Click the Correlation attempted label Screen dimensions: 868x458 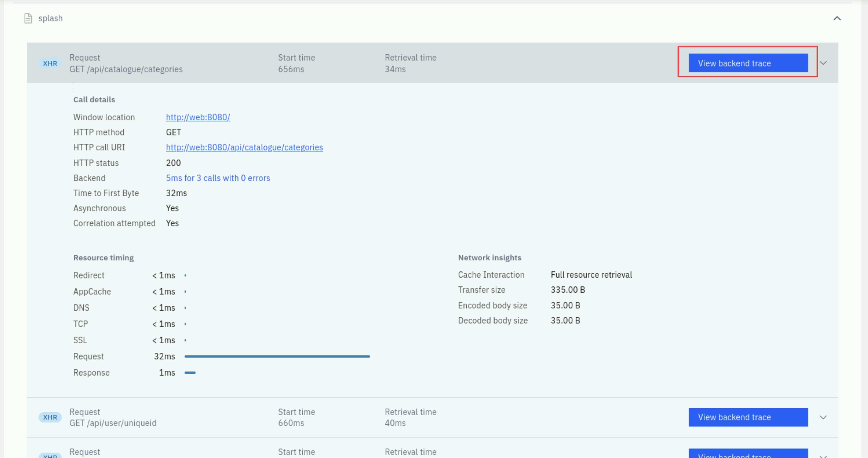tap(114, 223)
